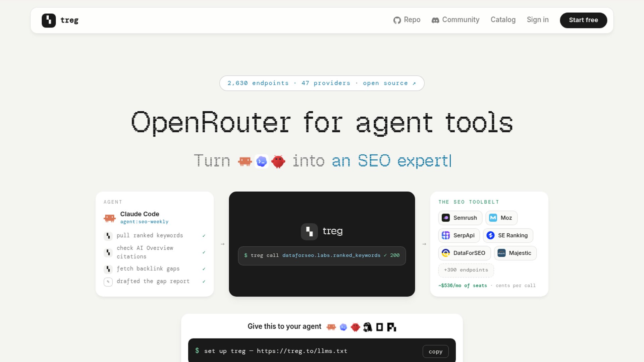Select the 'drafted the gap report' step text
This screenshot has width=644, height=362.
click(x=153, y=281)
